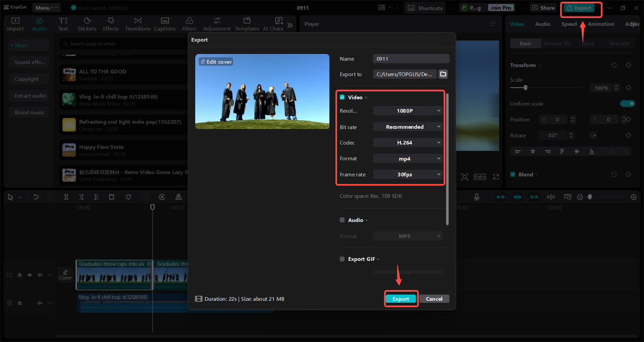Screen dimensions: 644x342
Task: Toggle the Blend checkbox
Action: (x=513, y=175)
